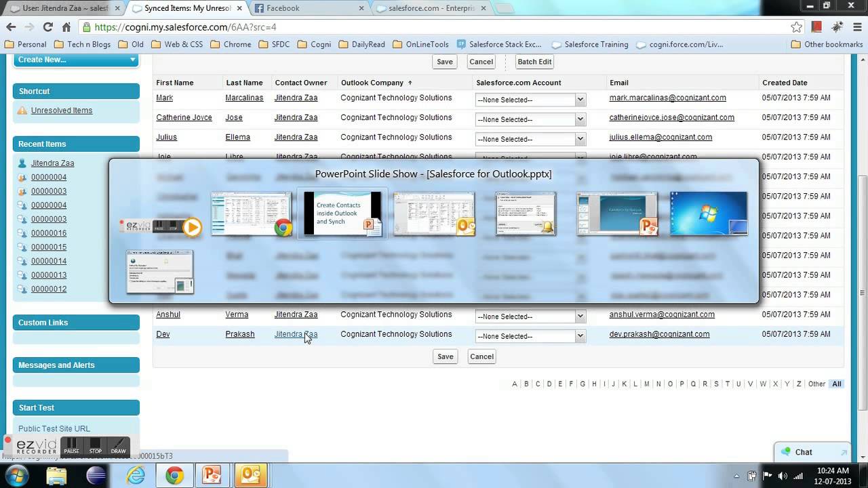Screen dimensions: 868x488
Task: Click the Batch Edit button
Action: click(x=534, y=62)
